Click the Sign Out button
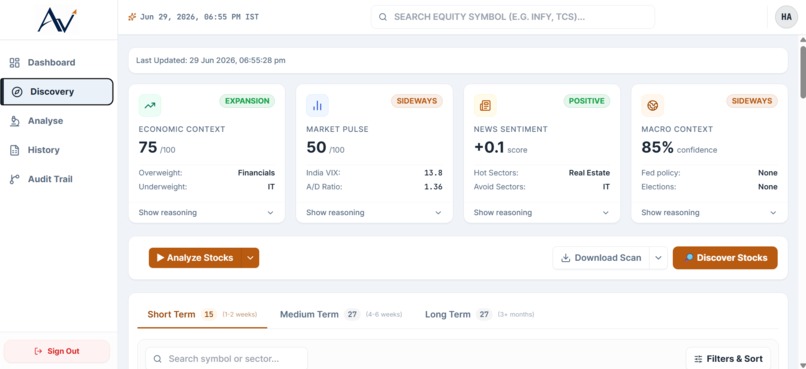The height and width of the screenshot is (369, 806). tap(57, 352)
